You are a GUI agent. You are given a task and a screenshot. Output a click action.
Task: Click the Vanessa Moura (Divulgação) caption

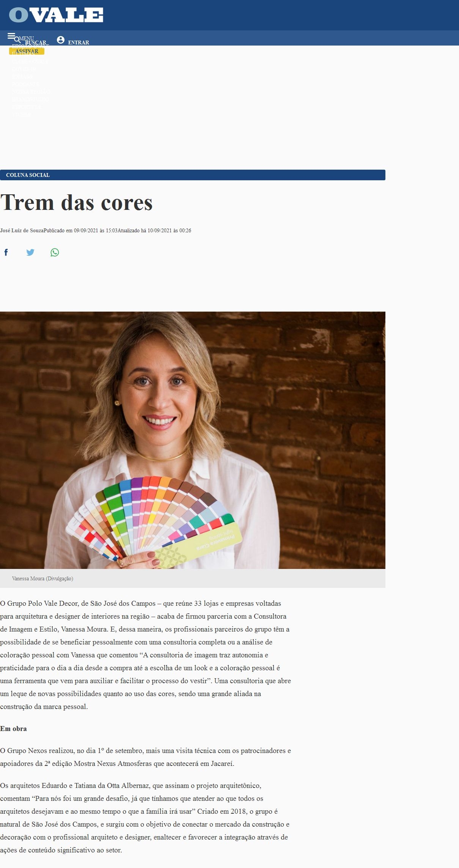click(42, 578)
